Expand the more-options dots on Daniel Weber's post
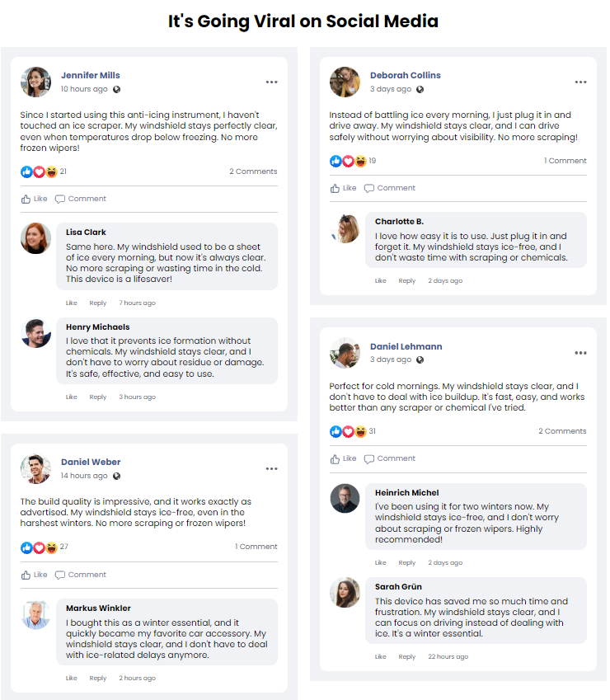The width and height of the screenshot is (610, 700). 271,468
